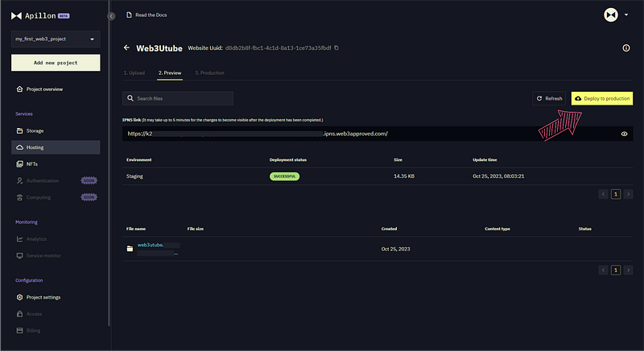Go to next page of deployments table

(628, 194)
